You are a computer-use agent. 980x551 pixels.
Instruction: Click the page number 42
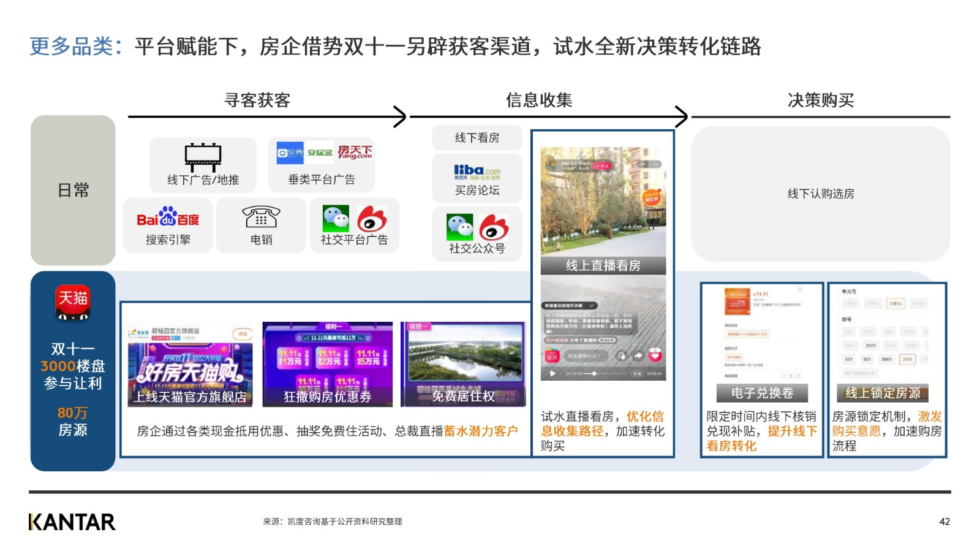[x=944, y=522]
